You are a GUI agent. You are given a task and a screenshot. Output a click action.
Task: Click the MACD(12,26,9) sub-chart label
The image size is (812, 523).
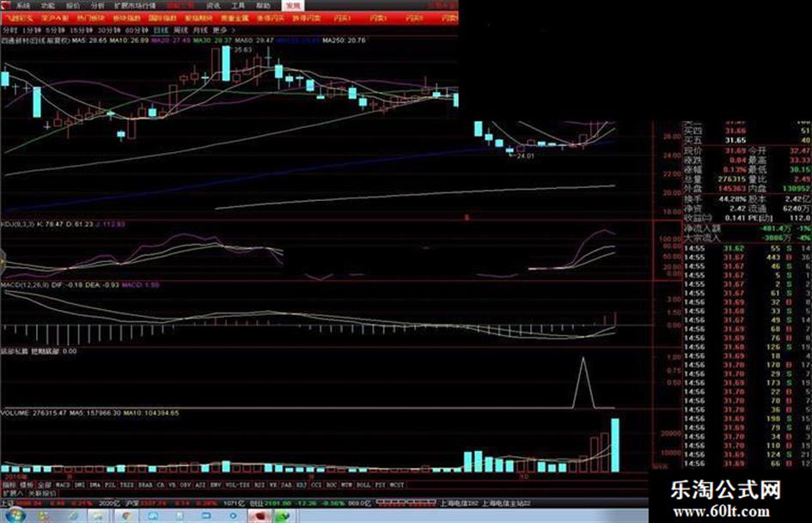(x=24, y=285)
